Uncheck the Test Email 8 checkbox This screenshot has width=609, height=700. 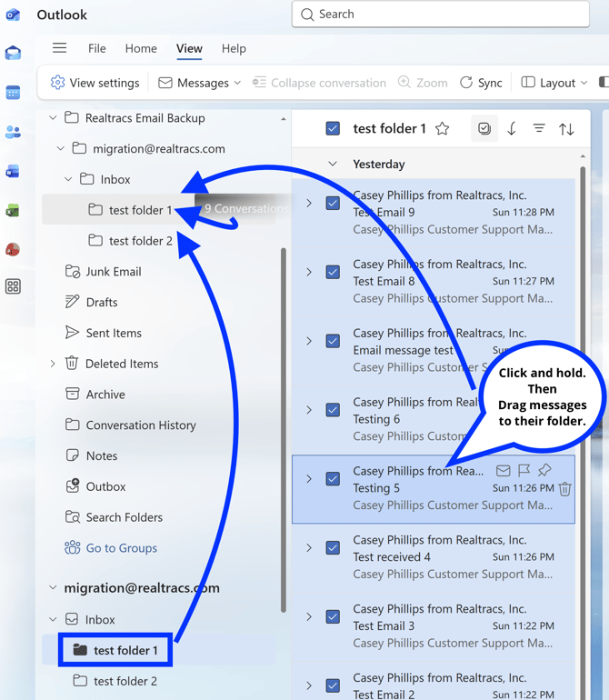click(x=333, y=272)
